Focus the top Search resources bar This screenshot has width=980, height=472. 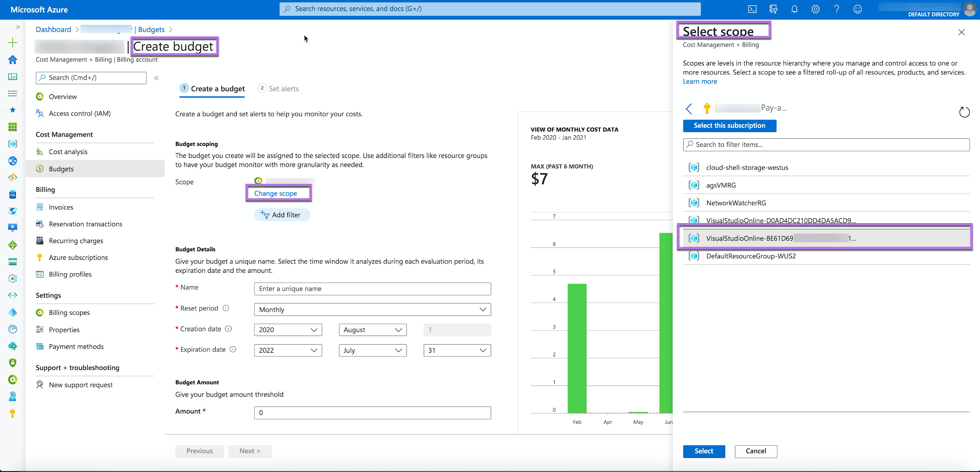pos(490,9)
